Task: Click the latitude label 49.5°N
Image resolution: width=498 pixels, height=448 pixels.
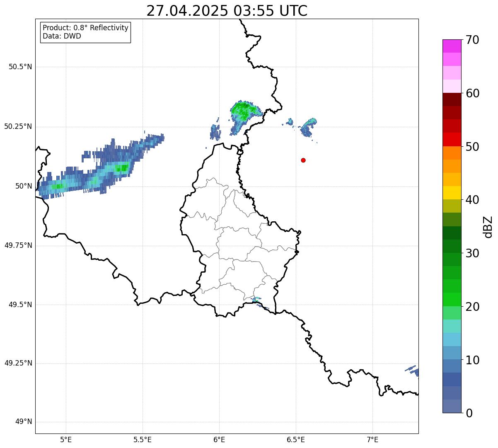Action: [20, 305]
